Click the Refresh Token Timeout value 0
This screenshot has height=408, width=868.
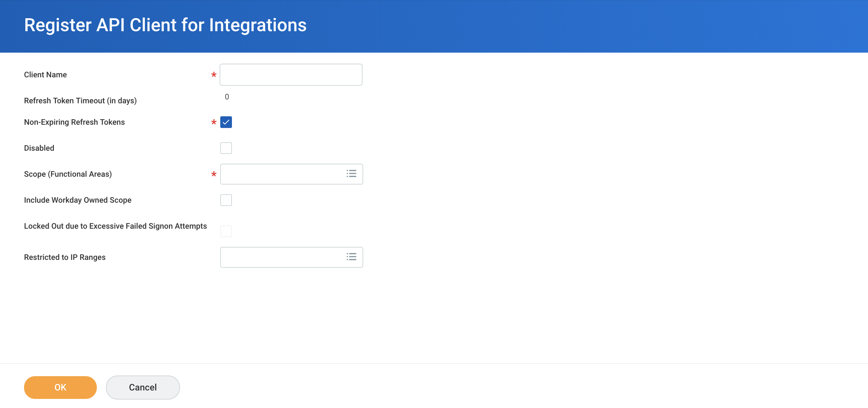tap(227, 97)
